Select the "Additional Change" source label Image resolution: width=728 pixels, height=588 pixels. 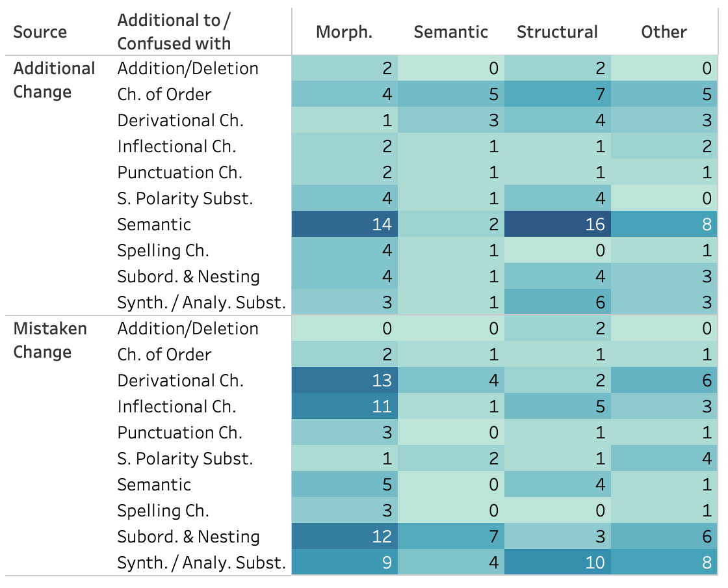point(55,80)
